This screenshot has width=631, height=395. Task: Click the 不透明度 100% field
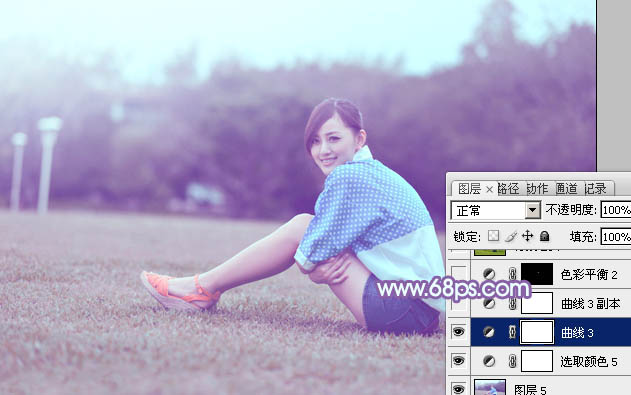(616, 210)
